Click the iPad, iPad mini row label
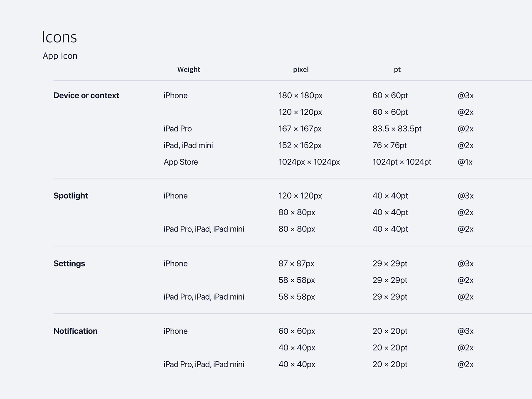Image resolution: width=532 pixels, height=399 pixels. (x=188, y=145)
